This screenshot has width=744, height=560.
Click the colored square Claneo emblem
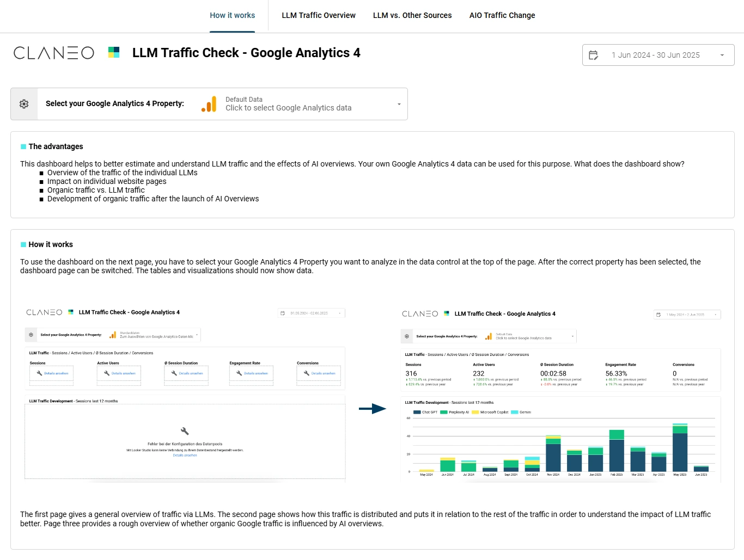tap(114, 52)
